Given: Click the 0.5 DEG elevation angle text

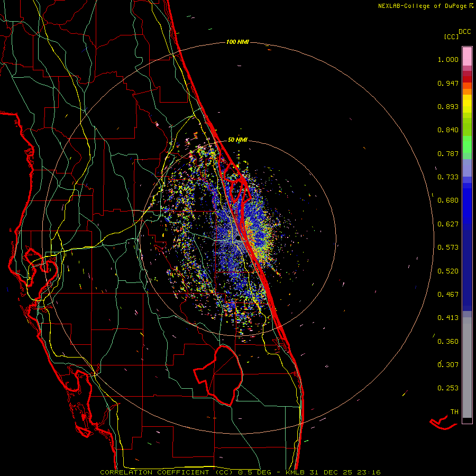Looking at the screenshot, I should (x=254, y=472).
